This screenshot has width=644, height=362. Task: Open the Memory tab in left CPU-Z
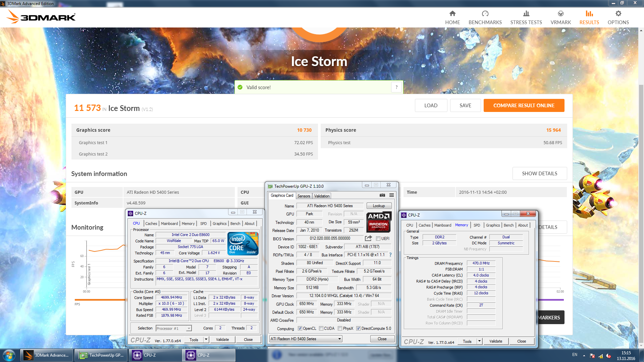point(188,224)
